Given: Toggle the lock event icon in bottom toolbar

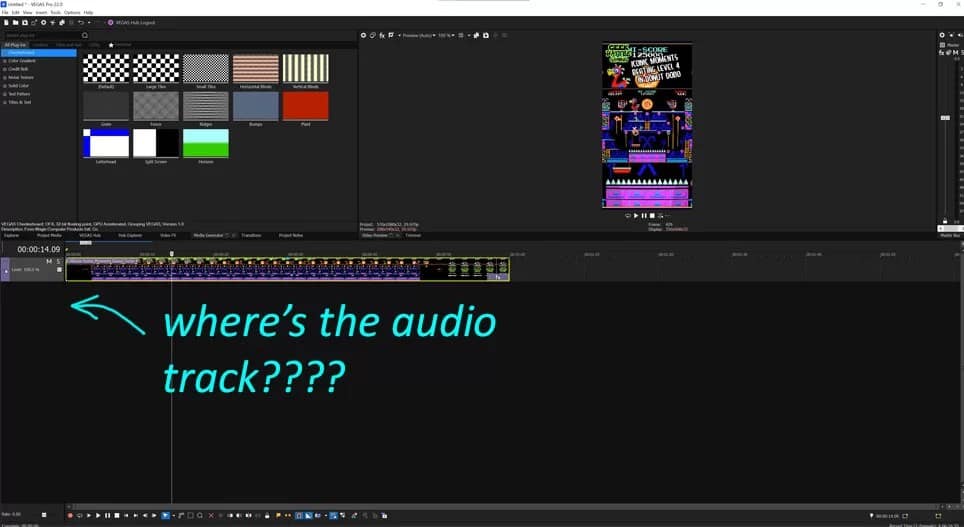Looking at the screenshot, I should click(x=267, y=515).
